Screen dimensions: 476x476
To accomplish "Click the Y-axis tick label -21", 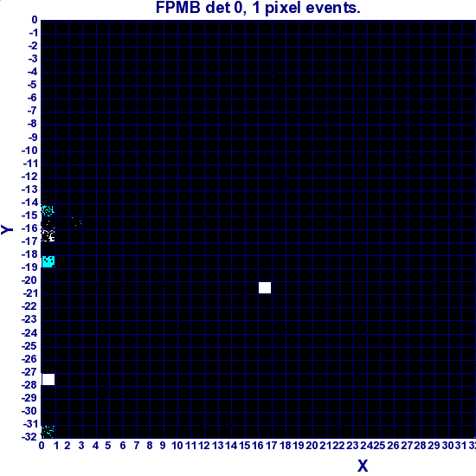I will (x=29, y=293).
